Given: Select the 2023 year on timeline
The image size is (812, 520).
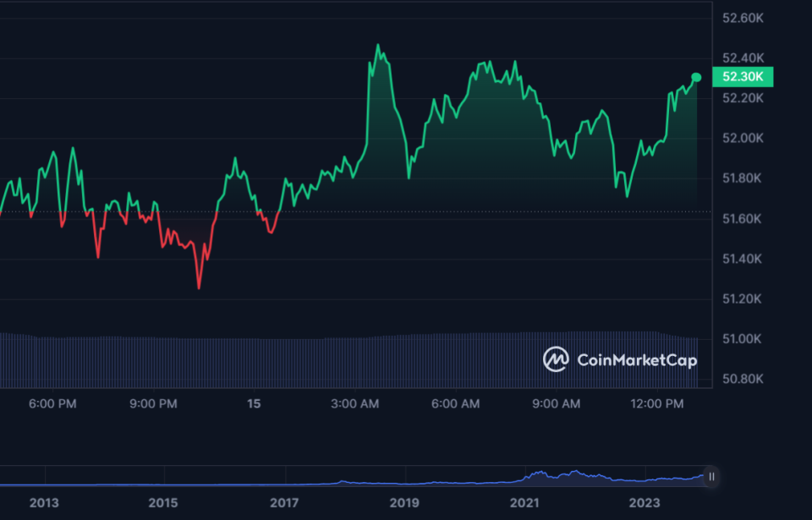Looking at the screenshot, I should click(645, 503).
